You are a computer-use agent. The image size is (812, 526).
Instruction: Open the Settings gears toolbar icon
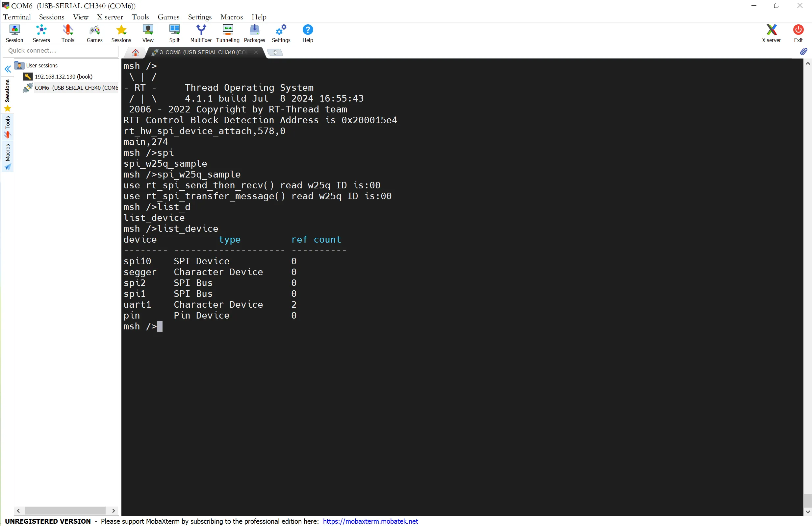281,34
